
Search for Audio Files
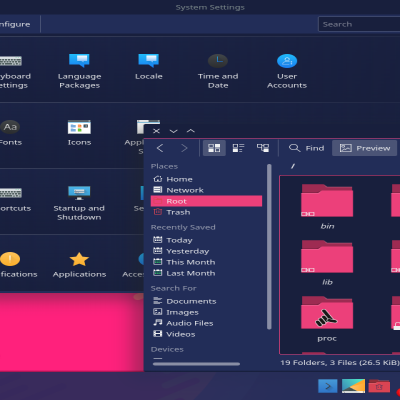(x=206, y=323)
